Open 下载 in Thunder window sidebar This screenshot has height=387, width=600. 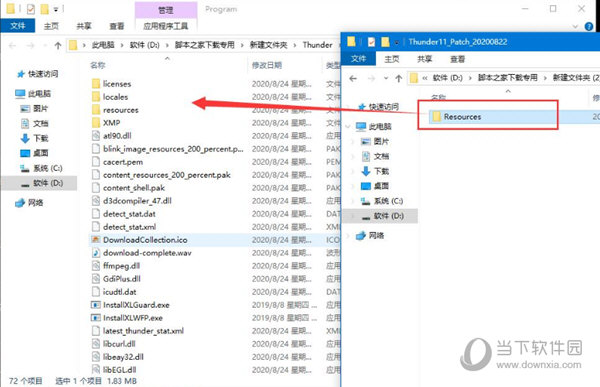pyautogui.click(x=40, y=138)
